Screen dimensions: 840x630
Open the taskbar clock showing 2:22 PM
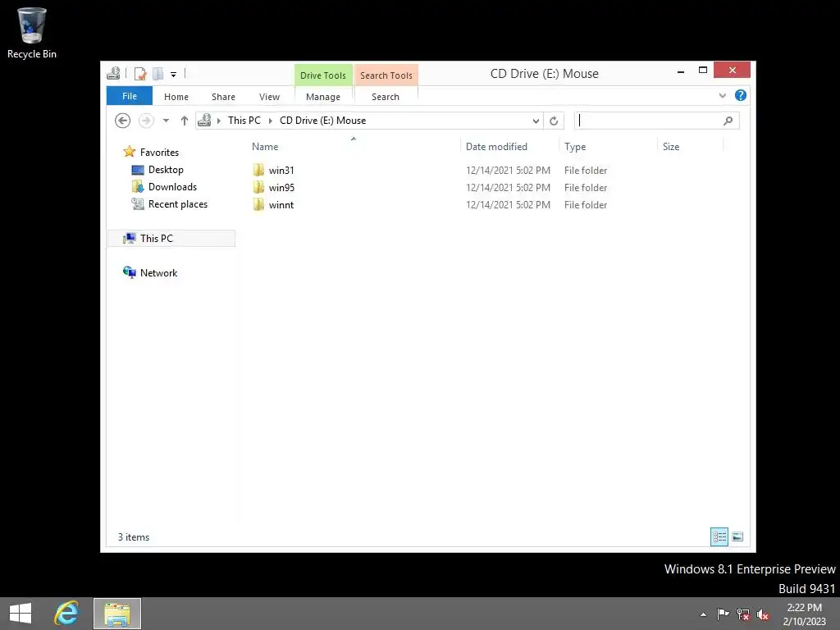pyautogui.click(x=804, y=614)
